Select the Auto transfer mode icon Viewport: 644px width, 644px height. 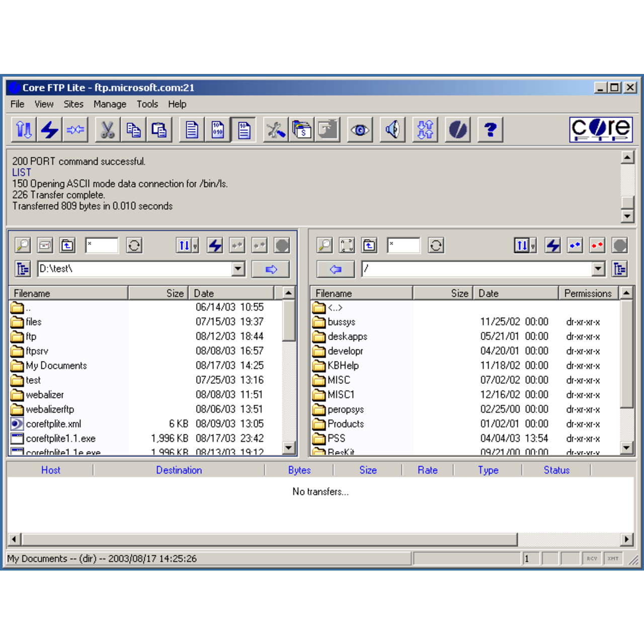tap(244, 130)
